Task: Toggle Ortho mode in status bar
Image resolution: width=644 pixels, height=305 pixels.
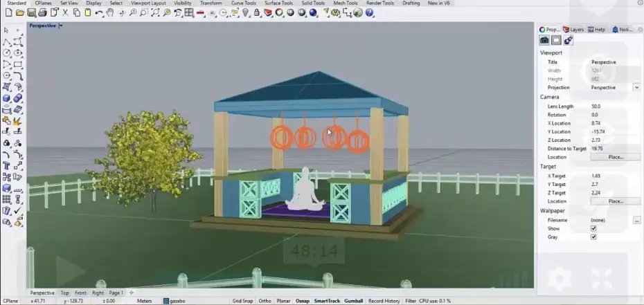Action: pyautogui.click(x=265, y=301)
